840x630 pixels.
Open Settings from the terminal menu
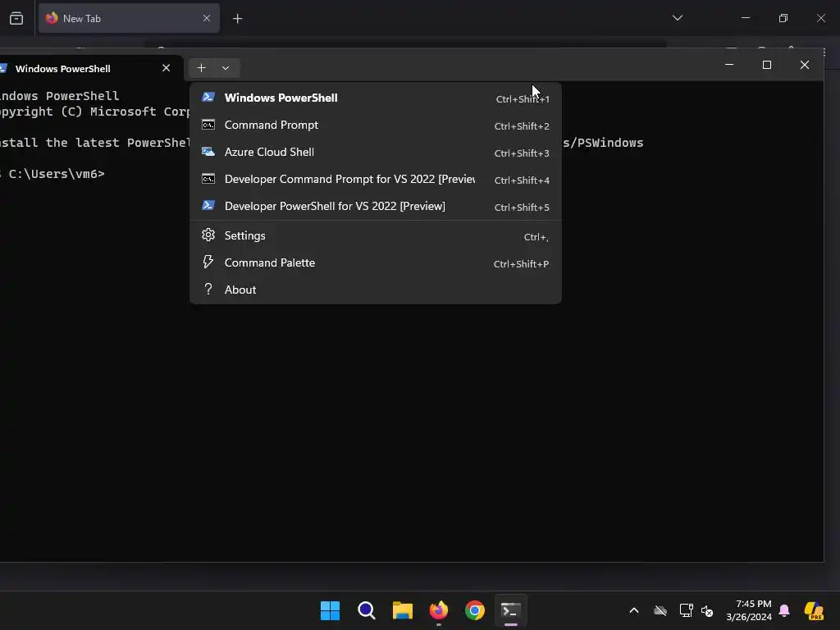(x=376, y=235)
